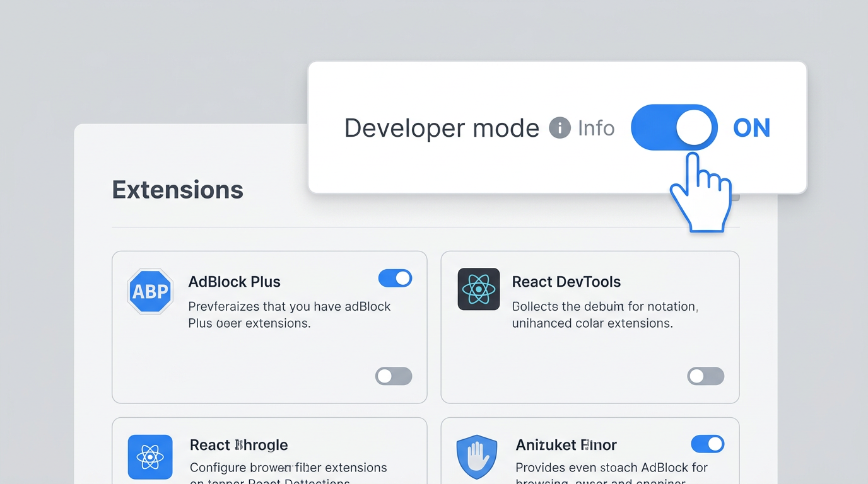Click the Info label next to Developer mode
The image size is (868, 484).
pyautogui.click(x=596, y=128)
